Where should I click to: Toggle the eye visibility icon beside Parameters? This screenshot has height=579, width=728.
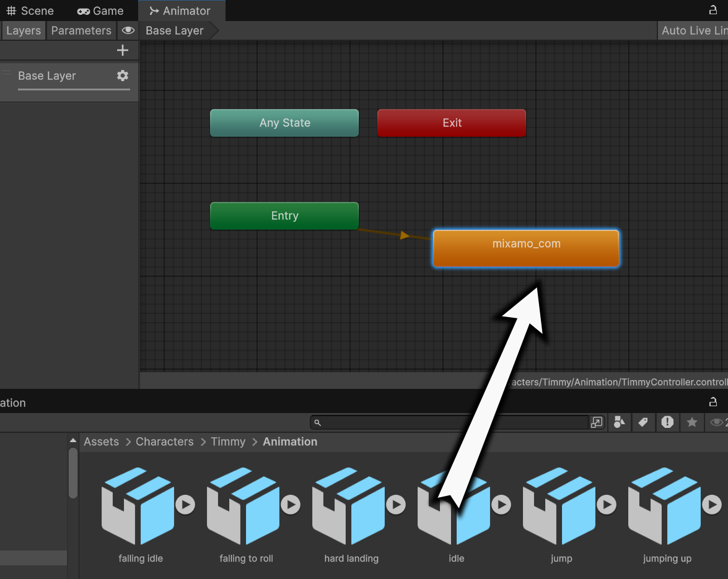(x=128, y=30)
